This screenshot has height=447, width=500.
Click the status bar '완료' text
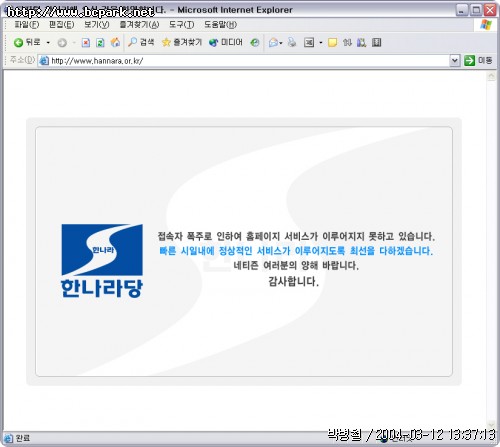[x=23, y=438]
